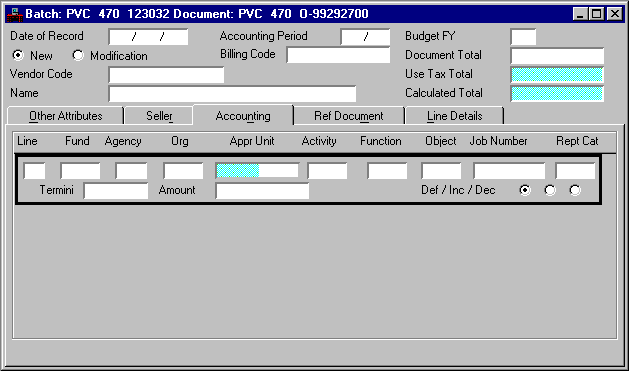Choose the middle Def / Inc / Dec radio option

pyautogui.click(x=550, y=190)
